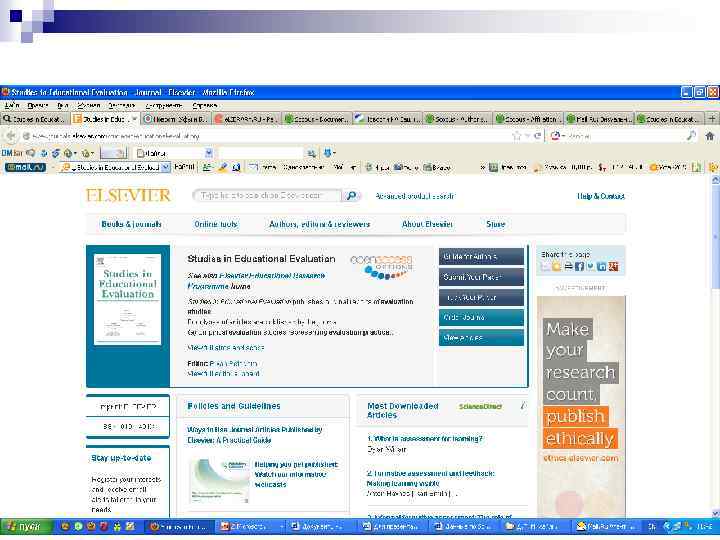Open Online tools navigation menu

[x=216, y=224]
